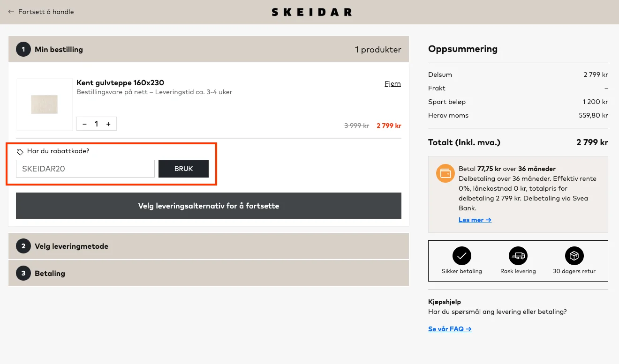Click the orange wallet payment icon
Viewport: 619px width, 364px height.
pyautogui.click(x=445, y=173)
